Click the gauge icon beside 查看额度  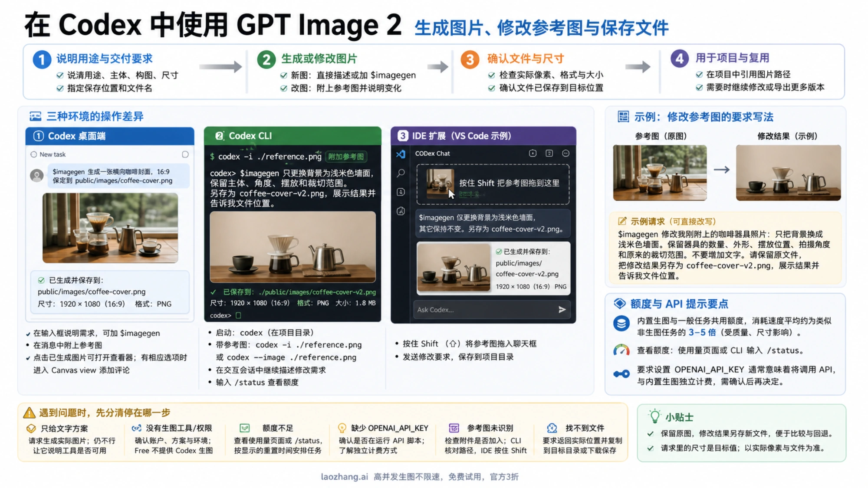pos(621,350)
